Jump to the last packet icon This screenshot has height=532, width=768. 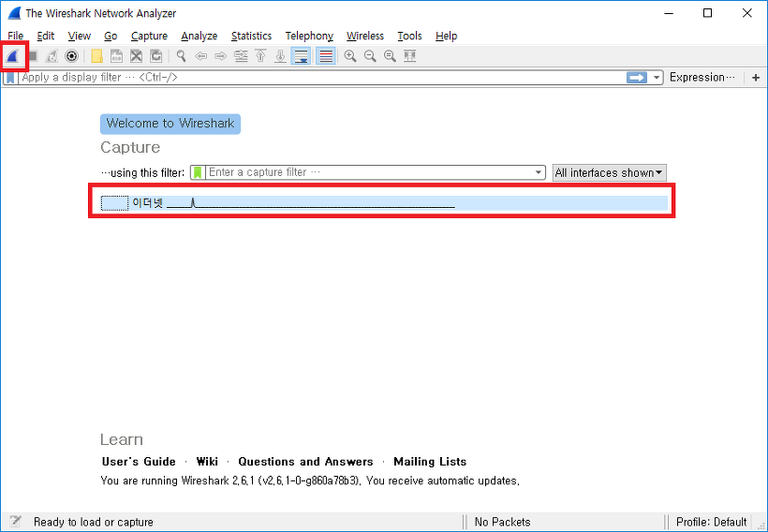[280, 56]
